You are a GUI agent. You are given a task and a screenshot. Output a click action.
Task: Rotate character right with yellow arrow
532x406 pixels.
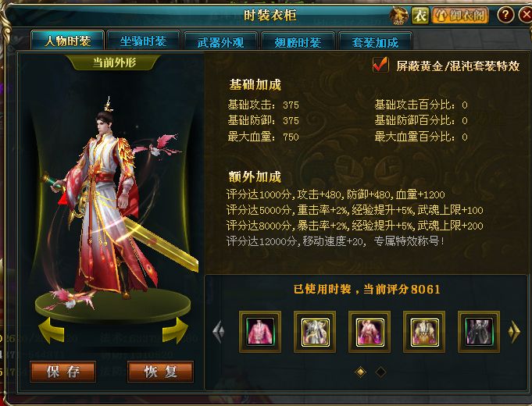175,330
